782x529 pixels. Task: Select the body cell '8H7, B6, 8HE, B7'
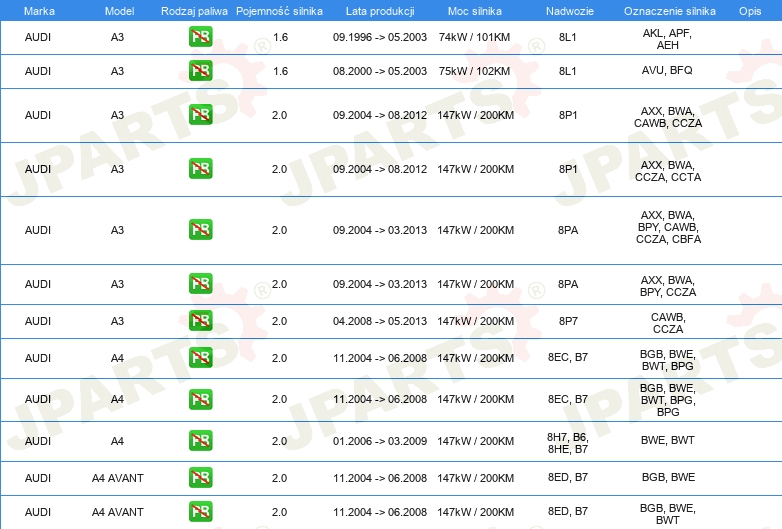(568, 443)
